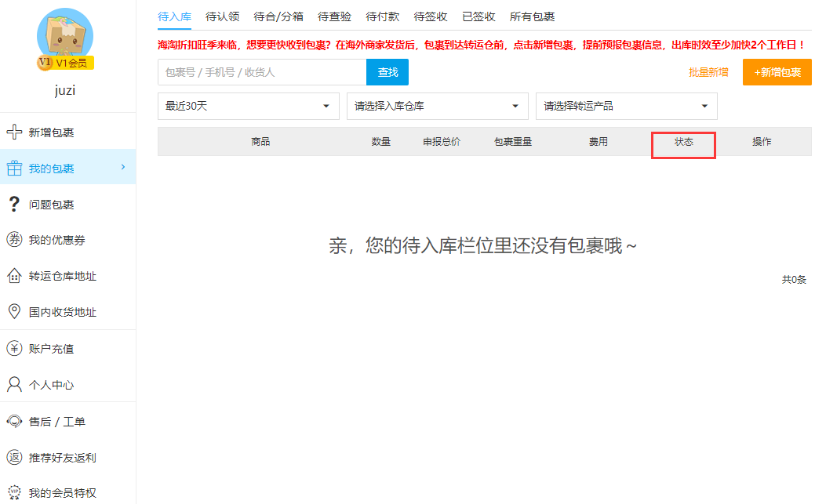
Task: Click the 返 icon for 推荐好友返利
Action: pyautogui.click(x=14, y=457)
